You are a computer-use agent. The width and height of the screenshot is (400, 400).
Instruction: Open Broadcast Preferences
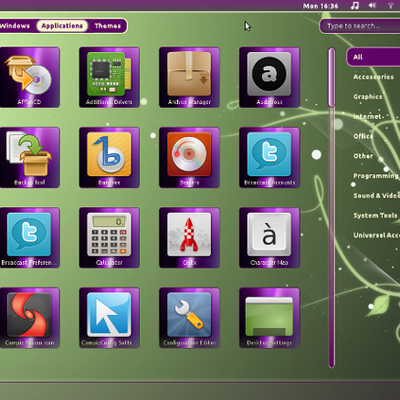pos(29,238)
